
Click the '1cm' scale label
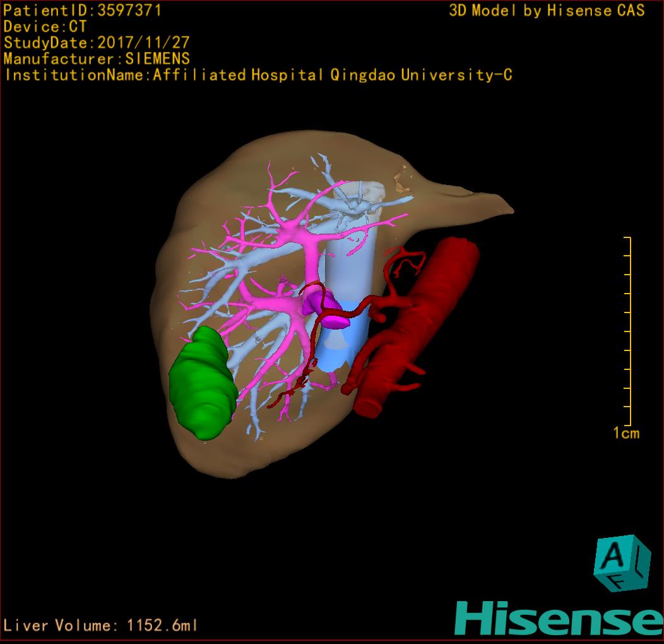[x=626, y=433]
